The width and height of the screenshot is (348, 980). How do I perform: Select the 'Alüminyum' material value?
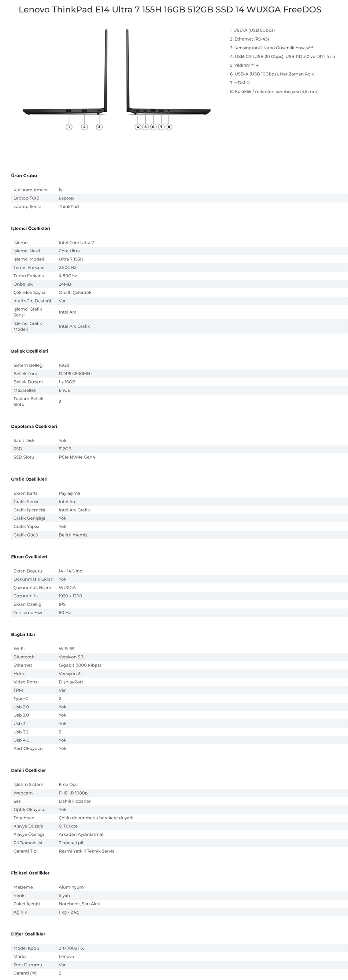coord(71,887)
